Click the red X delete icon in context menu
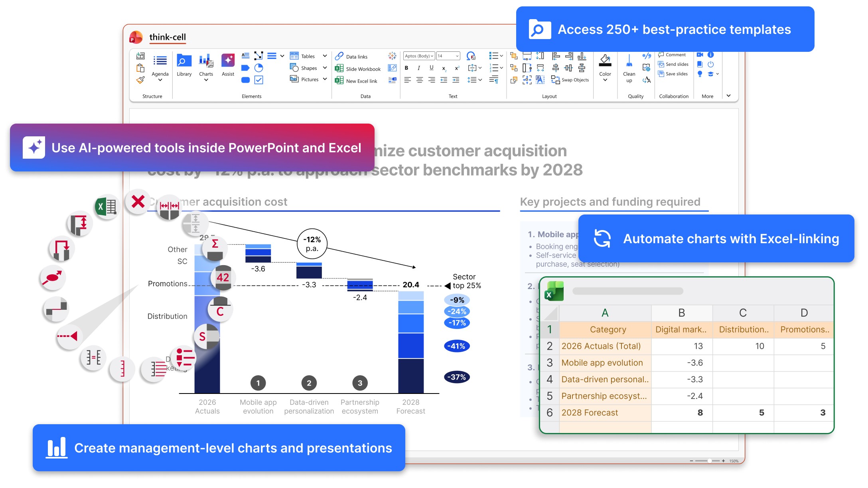 pos(138,202)
